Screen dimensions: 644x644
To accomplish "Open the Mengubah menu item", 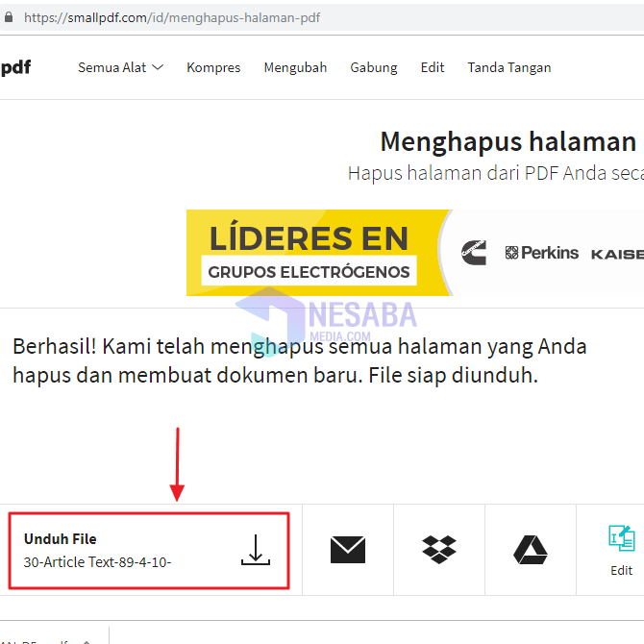I will (x=296, y=67).
